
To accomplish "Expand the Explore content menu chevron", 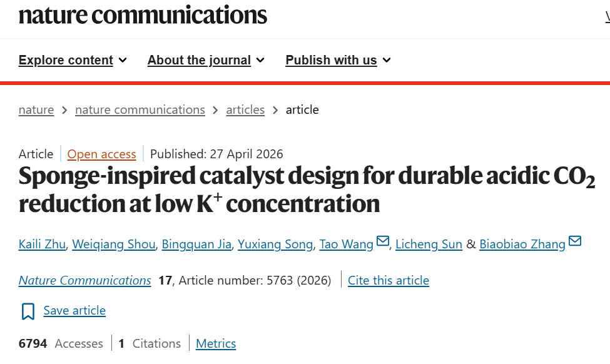I will (123, 60).
